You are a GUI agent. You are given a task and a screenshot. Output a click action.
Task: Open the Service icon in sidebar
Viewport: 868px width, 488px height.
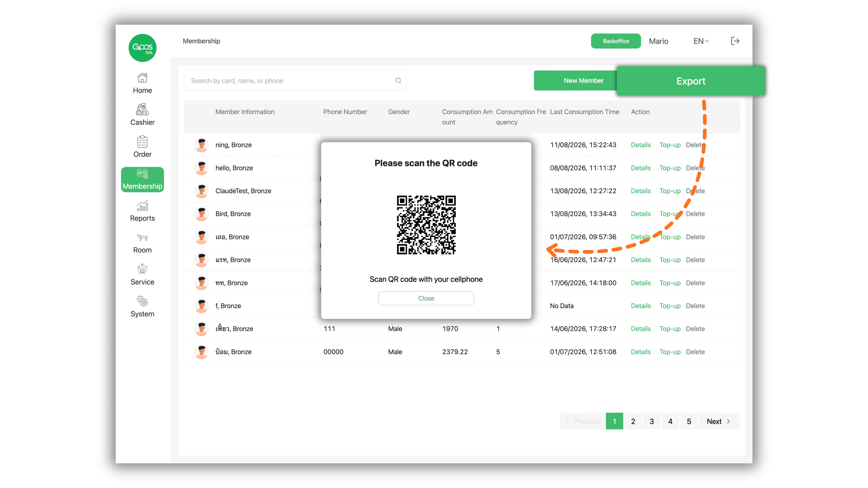(142, 270)
